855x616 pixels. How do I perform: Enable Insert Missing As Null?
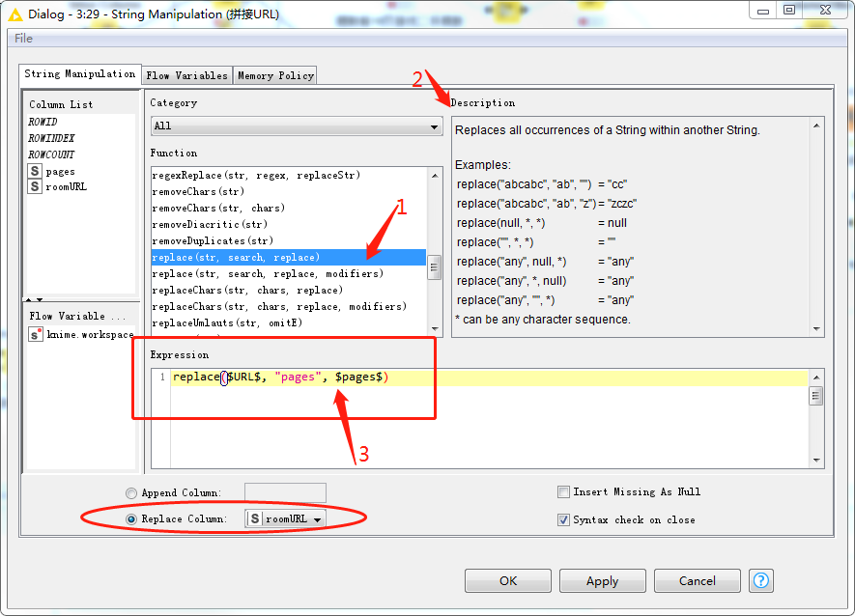pyautogui.click(x=563, y=491)
